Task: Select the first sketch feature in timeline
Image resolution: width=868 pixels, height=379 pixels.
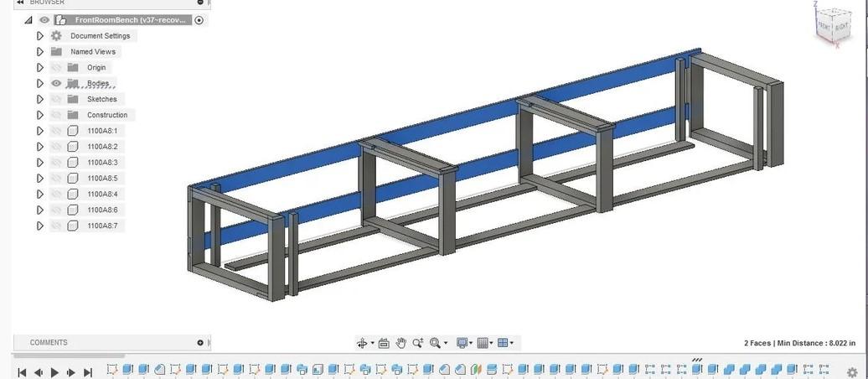Action: pyautogui.click(x=112, y=369)
